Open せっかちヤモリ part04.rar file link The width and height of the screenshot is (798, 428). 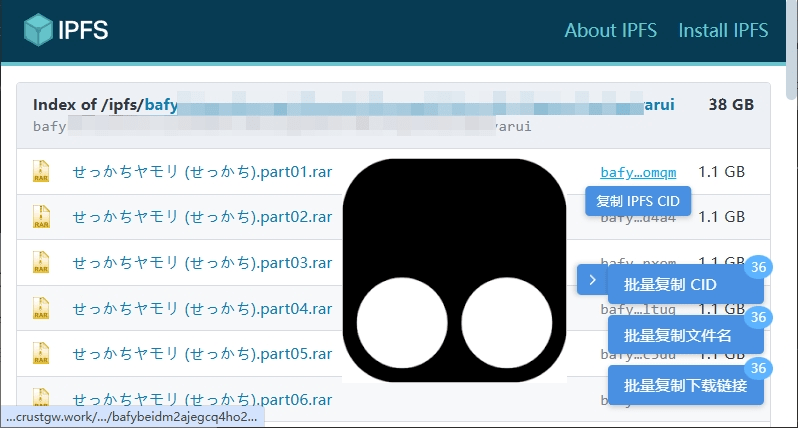click(x=202, y=309)
